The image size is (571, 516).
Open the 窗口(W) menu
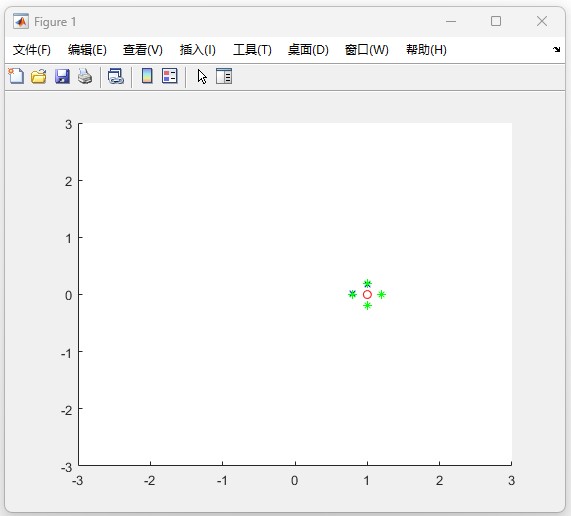[367, 50]
